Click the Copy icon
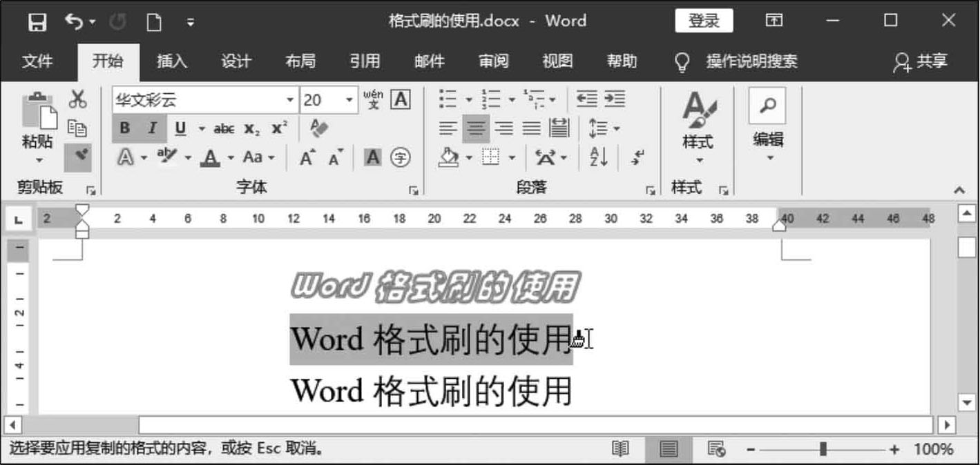Screen dimensions: 980x465 click(x=77, y=128)
